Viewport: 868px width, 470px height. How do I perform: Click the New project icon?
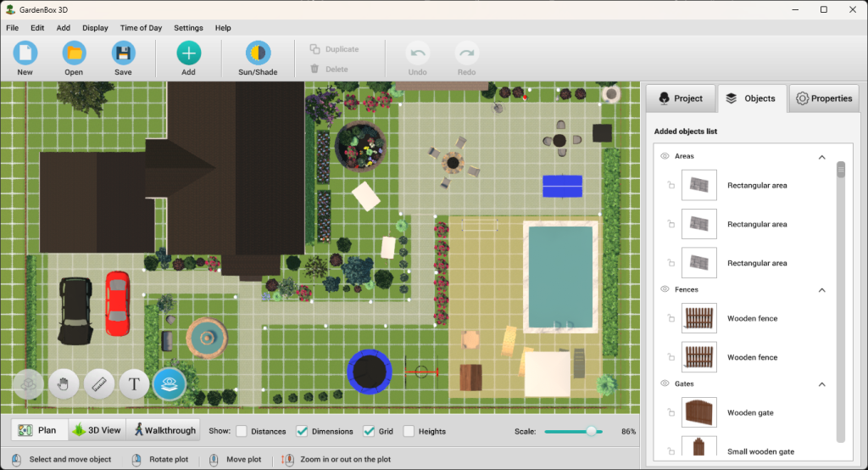pyautogui.click(x=25, y=53)
